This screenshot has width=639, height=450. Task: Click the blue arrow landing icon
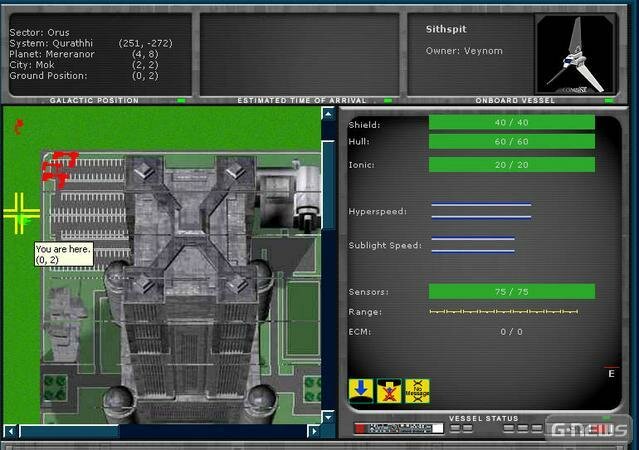click(x=360, y=391)
